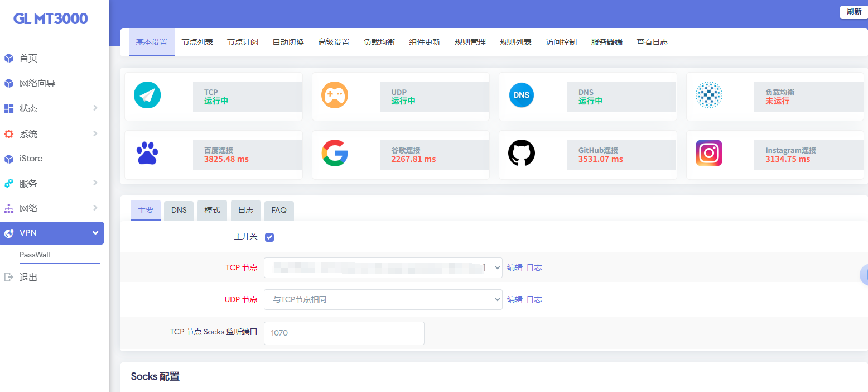
Task: Toggle the 主开关 main switch checkbox
Action: pos(269,237)
